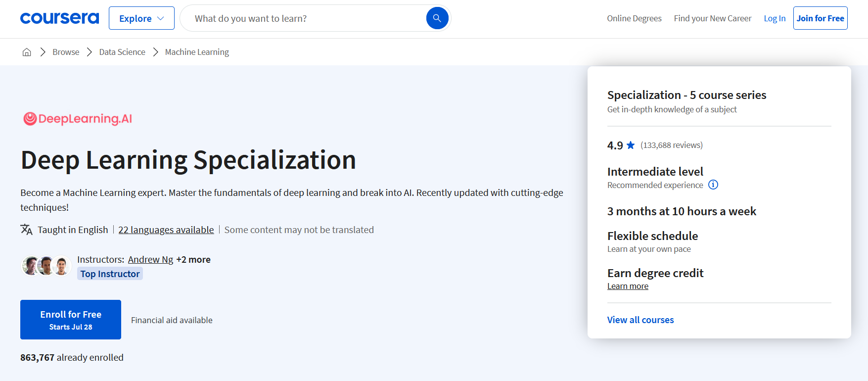Click the 'Earn degree credit' heading
868x381 pixels.
click(x=655, y=273)
